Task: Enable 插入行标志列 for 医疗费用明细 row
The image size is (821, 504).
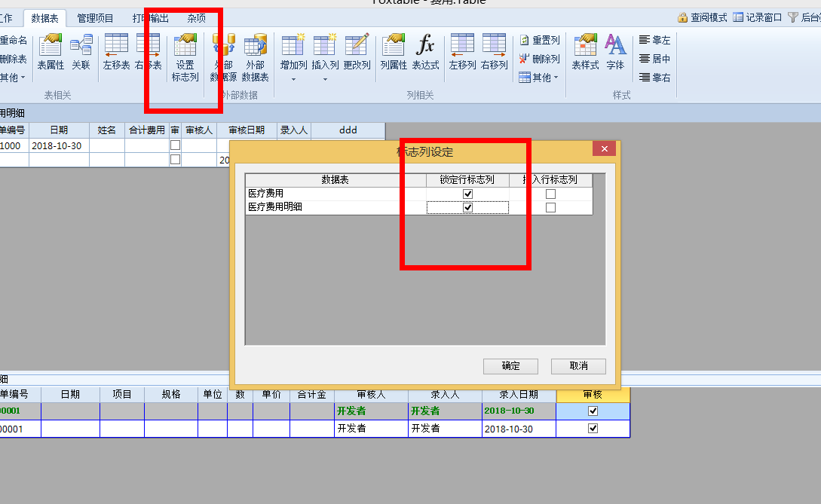Action: tap(550, 207)
